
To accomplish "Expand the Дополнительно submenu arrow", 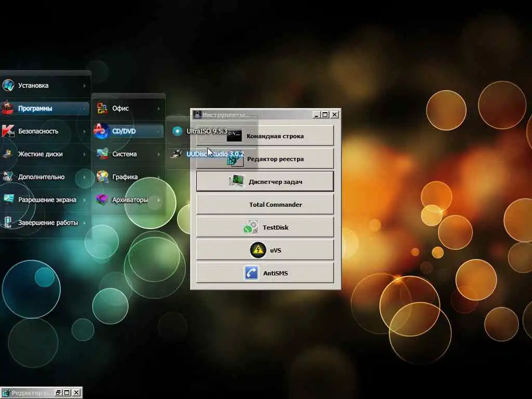I will [x=85, y=177].
